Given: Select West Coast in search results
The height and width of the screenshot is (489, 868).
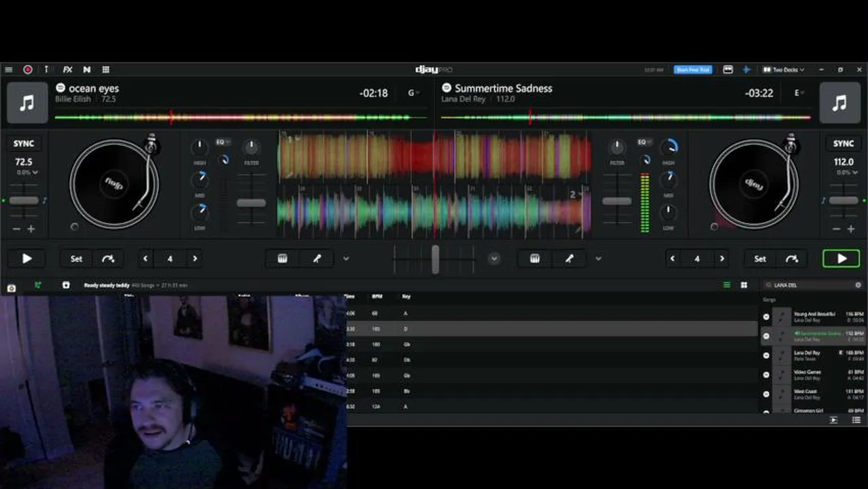Looking at the screenshot, I should (x=812, y=394).
